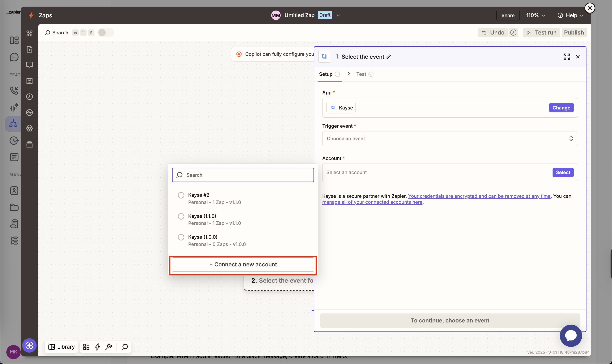Viewport: 612px width, 364px height.
Task: Choose the Kayse (1.1.0) account option
Action: [x=181, y=216]
